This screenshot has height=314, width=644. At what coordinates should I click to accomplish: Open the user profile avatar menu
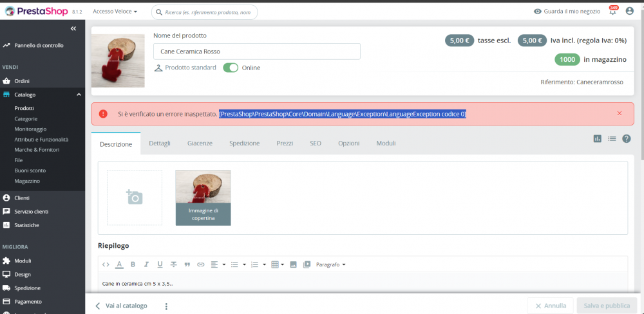pyautogui.click(x=630, y=12)
